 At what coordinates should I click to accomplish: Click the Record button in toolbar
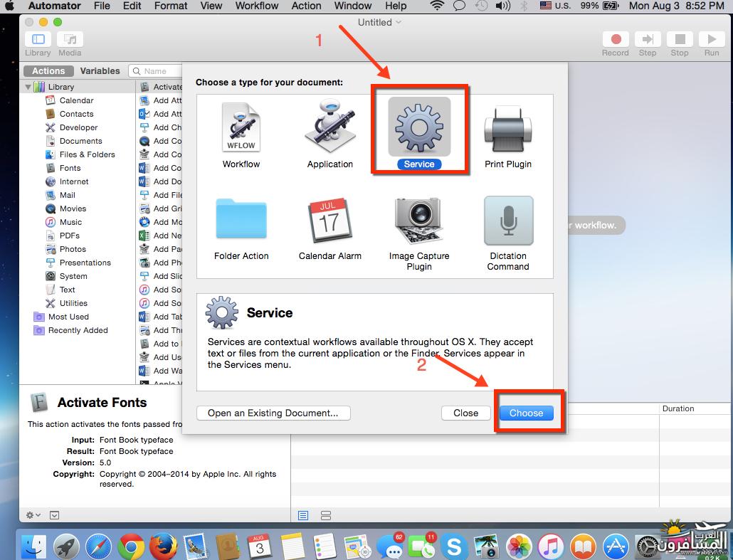click(616, 39)
